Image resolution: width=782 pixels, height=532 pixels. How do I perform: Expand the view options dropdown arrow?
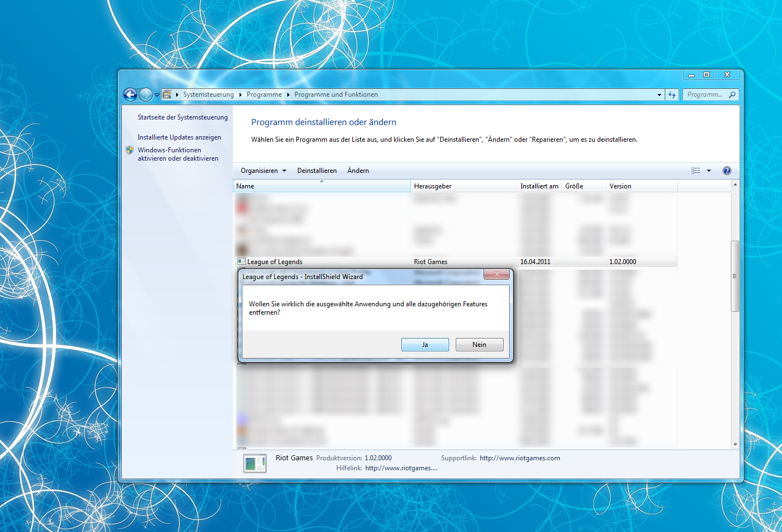(x=709, y=171)
